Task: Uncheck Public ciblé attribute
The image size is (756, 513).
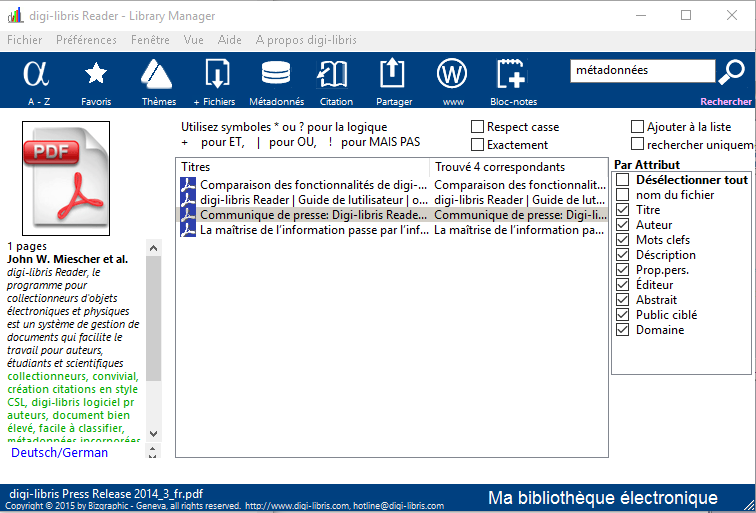Action: click(623, 315)
